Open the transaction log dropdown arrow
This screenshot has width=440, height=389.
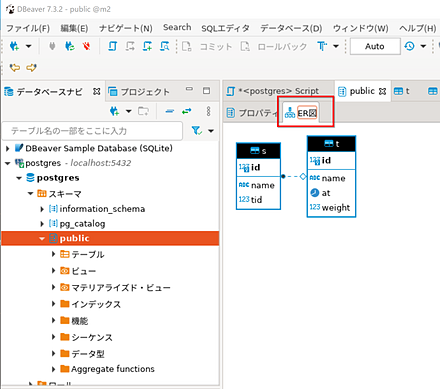point(423,46)
